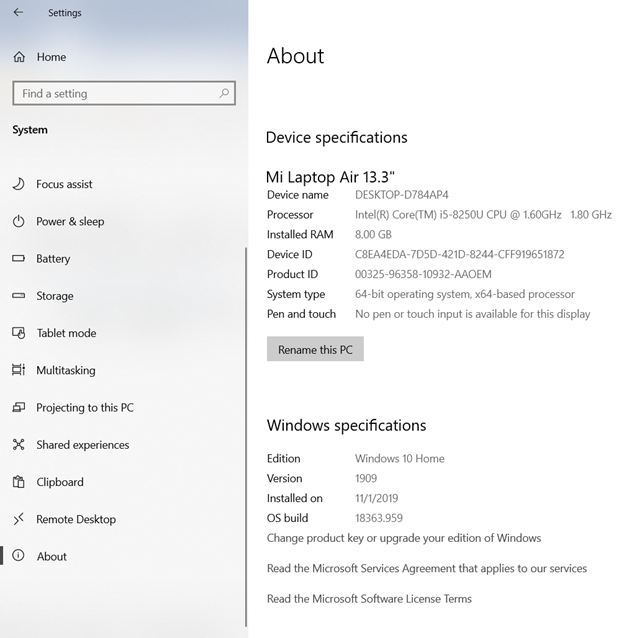Click the Settings window title
The width and height of the screenshot is (624, 638).
[65, 13]
